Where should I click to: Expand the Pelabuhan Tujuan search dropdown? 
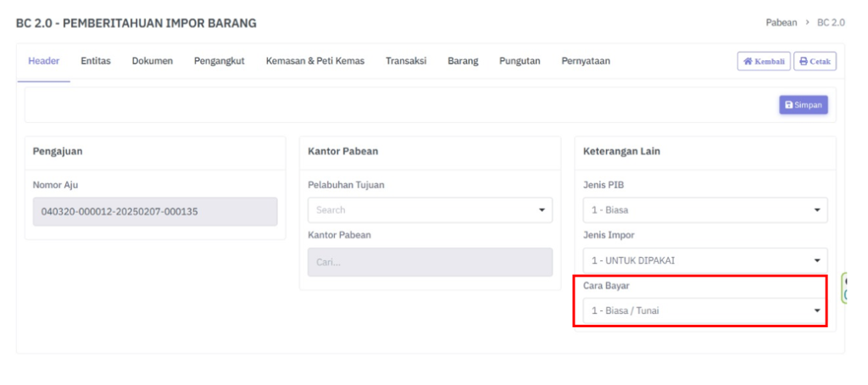[x=430, y=209]
